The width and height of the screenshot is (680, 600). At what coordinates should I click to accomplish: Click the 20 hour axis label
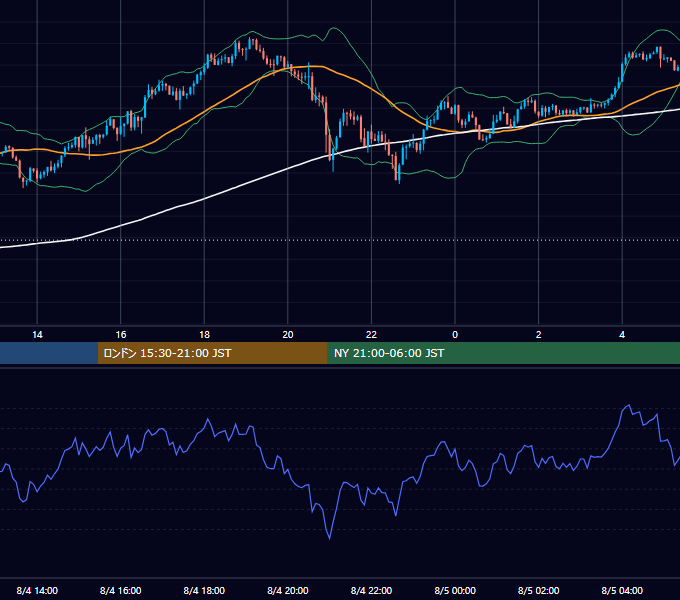pos(288,335)
